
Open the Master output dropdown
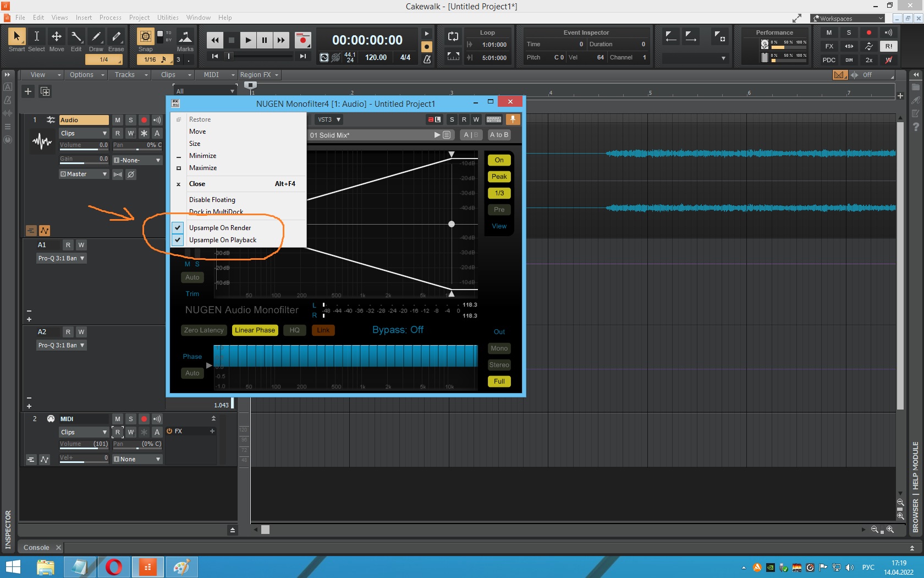pos(84,174)
